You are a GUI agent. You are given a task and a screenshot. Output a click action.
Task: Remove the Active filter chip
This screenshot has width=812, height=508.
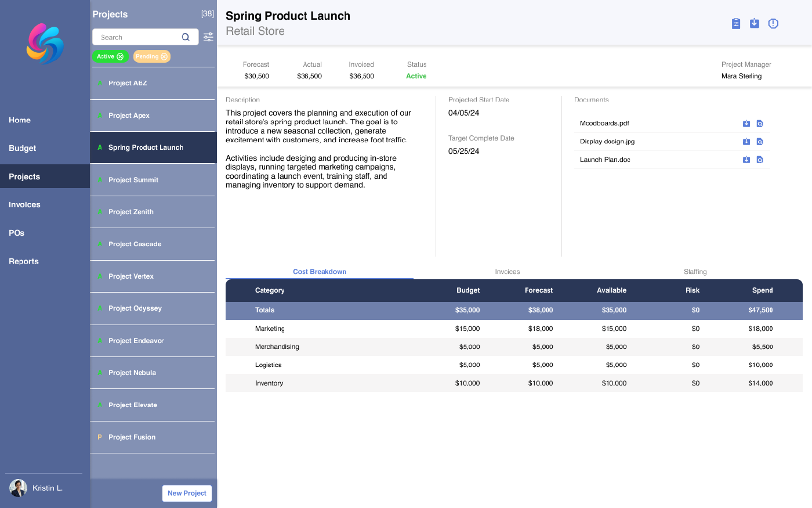(x=120, y=56)
